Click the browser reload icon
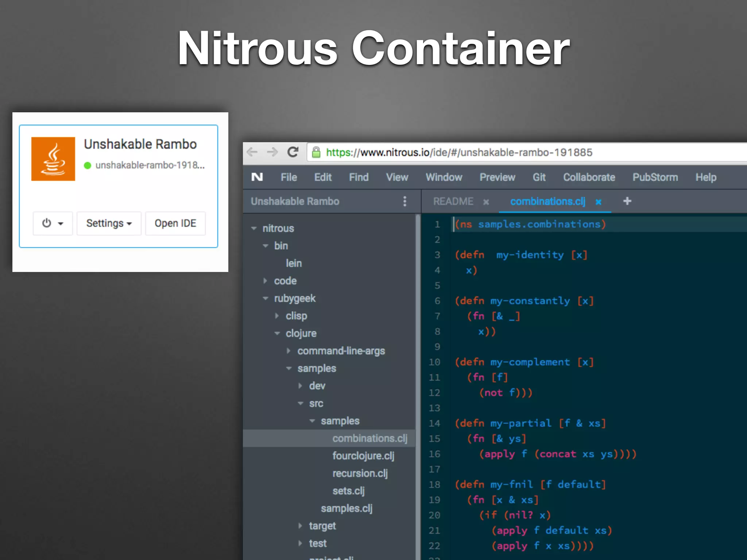 pyautogui.click(x=293, y=152)
